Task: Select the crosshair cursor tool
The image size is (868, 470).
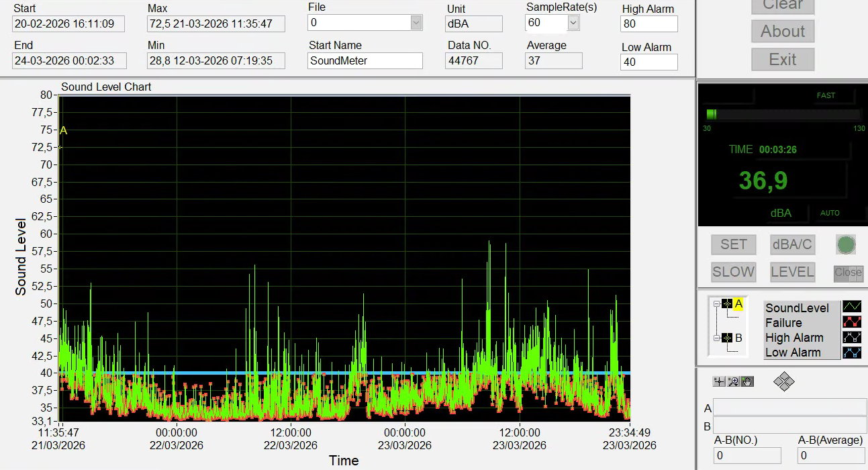Action: tap(719, 381)
